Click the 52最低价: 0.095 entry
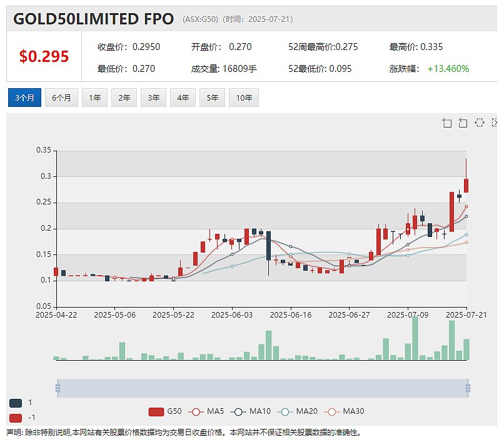504x442 pixels. 320,69
